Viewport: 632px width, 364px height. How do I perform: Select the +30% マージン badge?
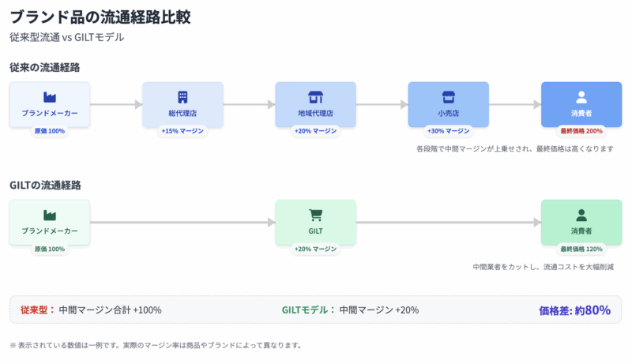(x=448, y=131)
